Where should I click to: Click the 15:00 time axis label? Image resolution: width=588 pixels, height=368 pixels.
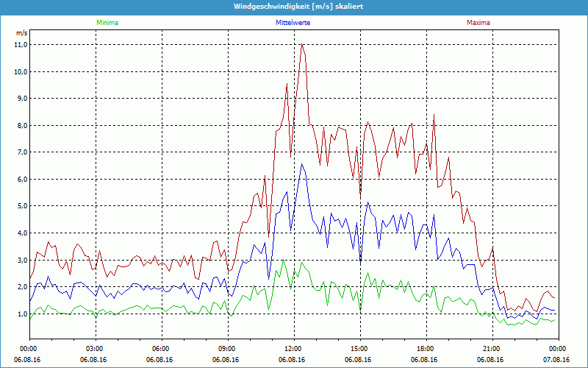pos(359,348)
